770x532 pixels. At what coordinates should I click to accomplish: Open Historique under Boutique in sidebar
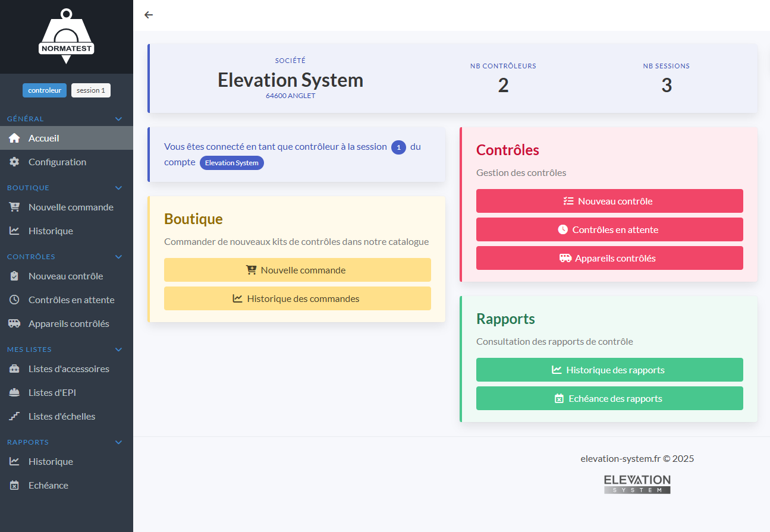coord(67,231)
